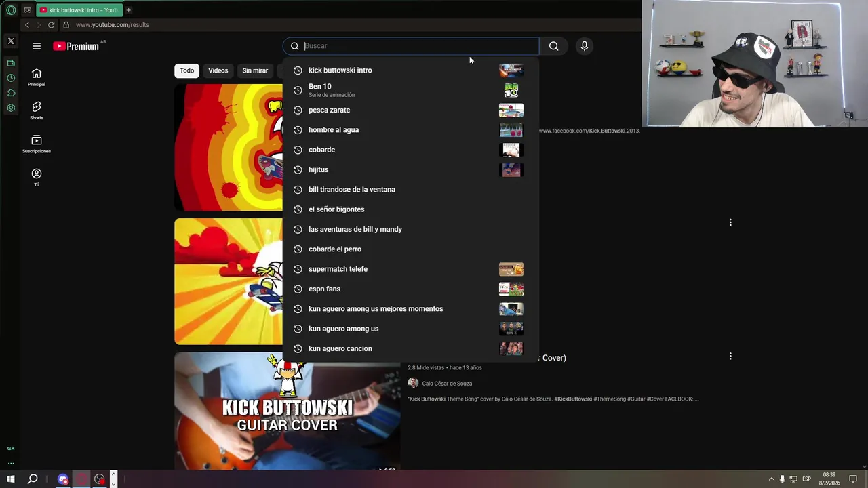
Task: Click the padlock site info icon
Action: click(66, 25)
